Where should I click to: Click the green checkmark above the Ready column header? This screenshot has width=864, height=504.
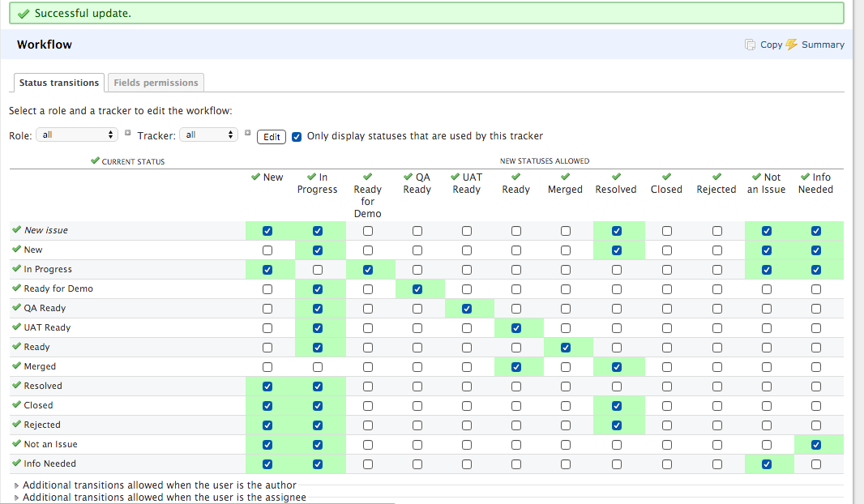[x=515, y=177]
